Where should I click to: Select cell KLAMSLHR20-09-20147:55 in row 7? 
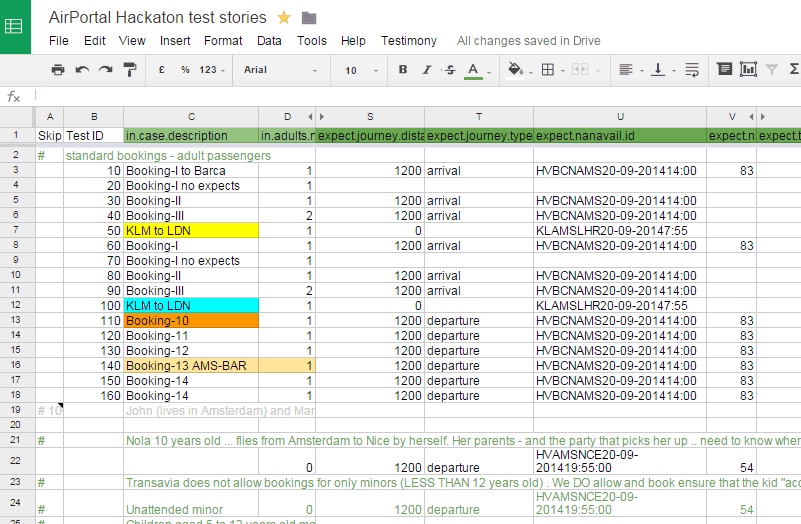tap(620, 231)
